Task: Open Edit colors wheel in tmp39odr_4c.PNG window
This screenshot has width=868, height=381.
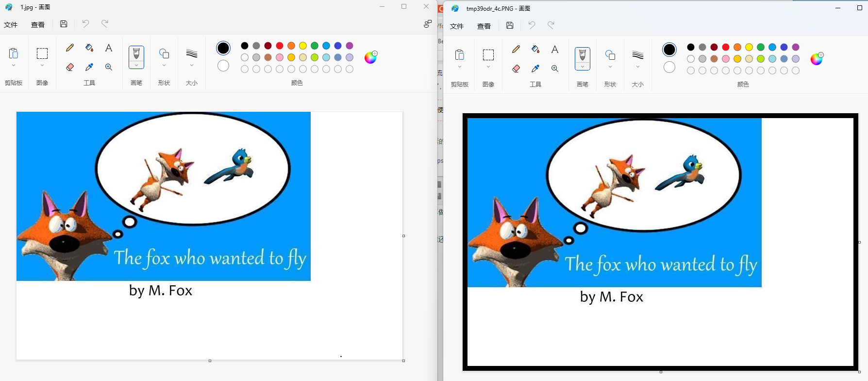Action: pyautogui.click(x=817, y=59)
